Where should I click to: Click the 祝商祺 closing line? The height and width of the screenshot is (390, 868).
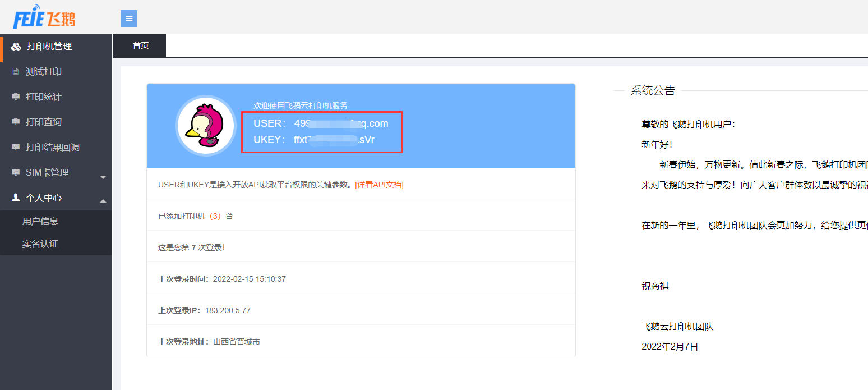coord(655,286)
